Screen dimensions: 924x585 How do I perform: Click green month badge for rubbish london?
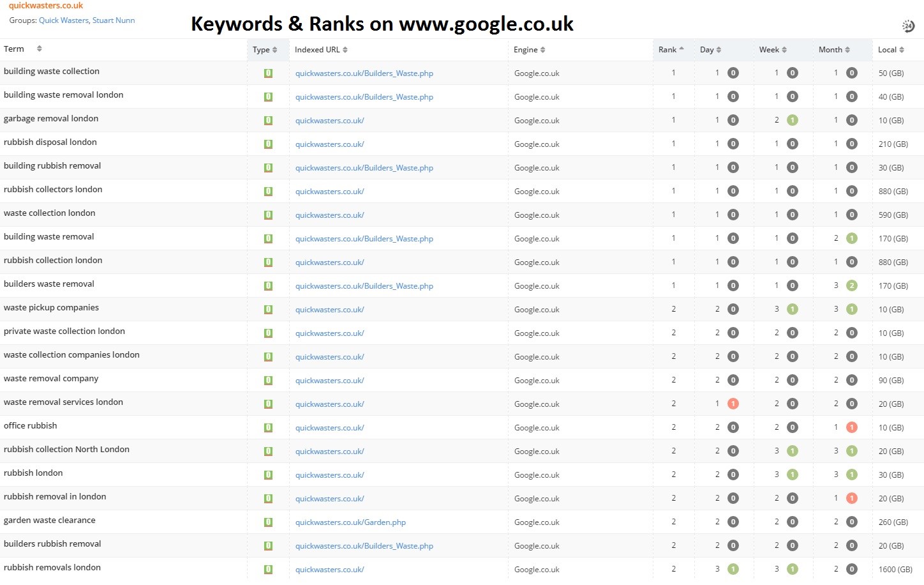[852, 475]
